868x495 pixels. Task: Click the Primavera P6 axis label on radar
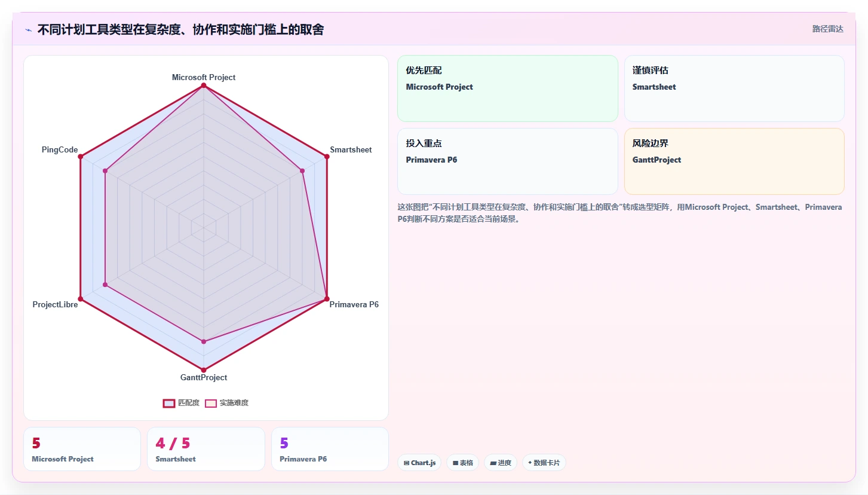point(354,304)
